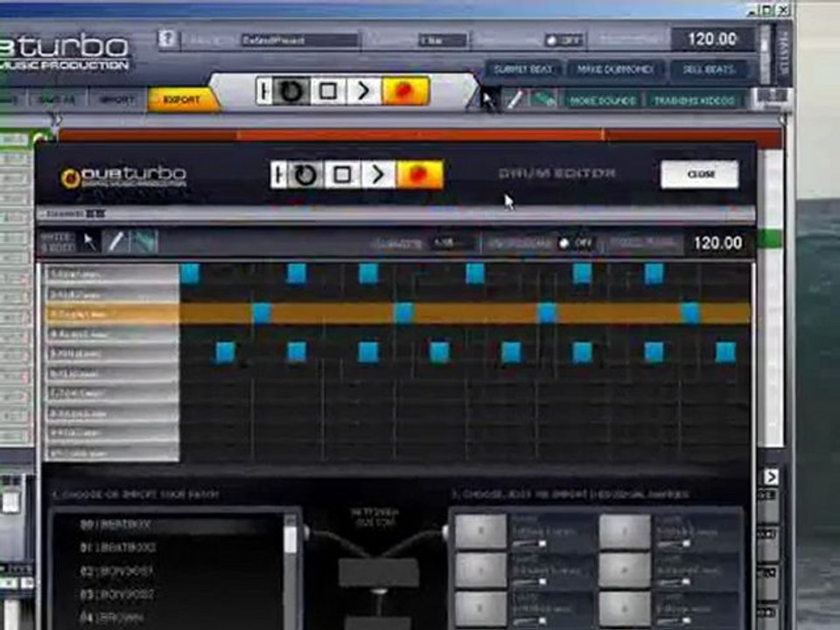Select drum row 1 label
The image size is (840, 630).
[x=111, y=274]
